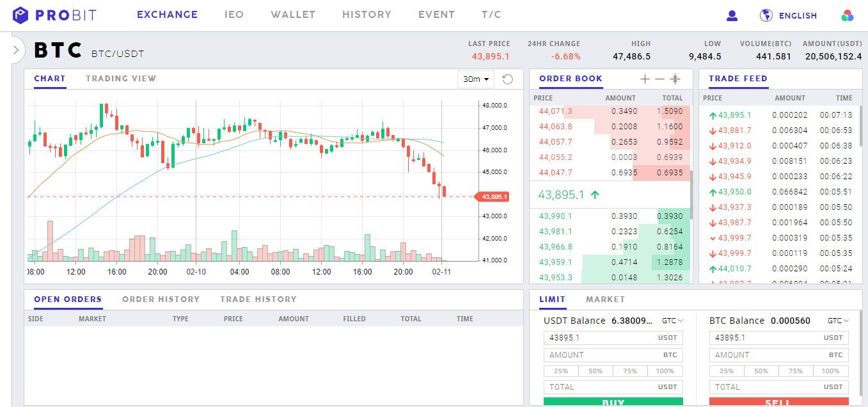Click the globe language icon
Image resolution: width=868 pixels, height=407 pixels.
pyautogui.click(x=766, y=15)
